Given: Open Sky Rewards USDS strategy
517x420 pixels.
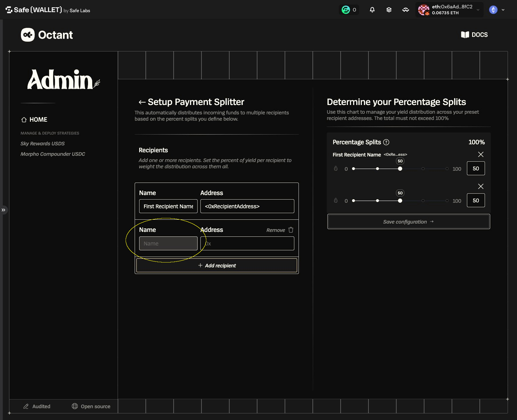Looking at the screenshot, I should click(x=42, y=144).
